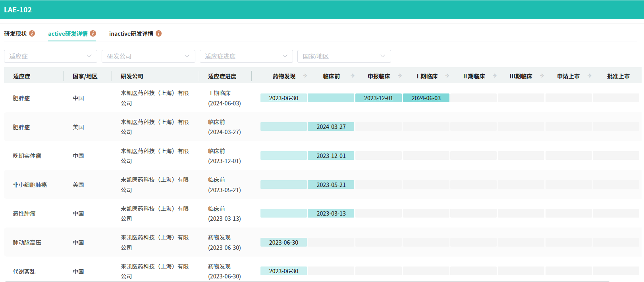Image resolution: width=644 pixels, height=282 pixels.
Task: Expand the 国家/地区 filter dropdown
Action: point(344,56)
